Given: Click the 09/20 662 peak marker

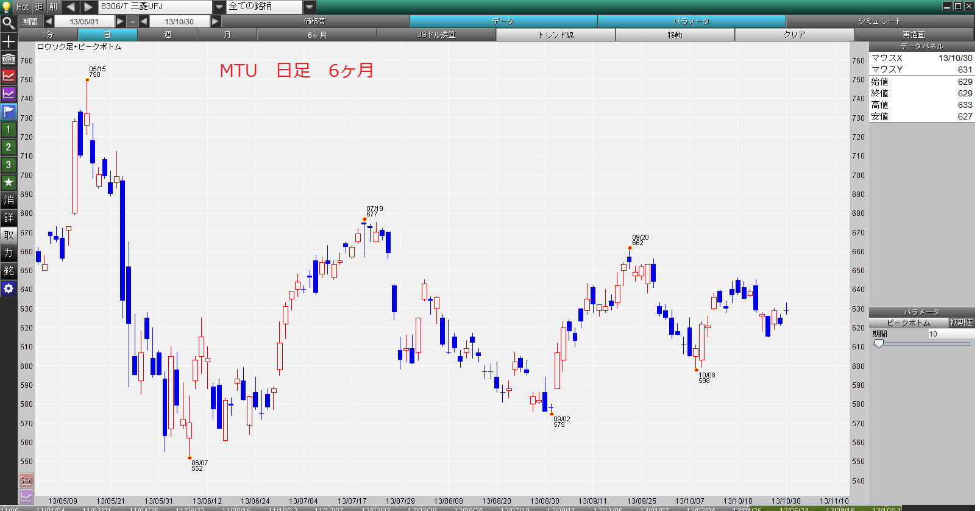Looking at the screenshot, I should pos(630,248).
